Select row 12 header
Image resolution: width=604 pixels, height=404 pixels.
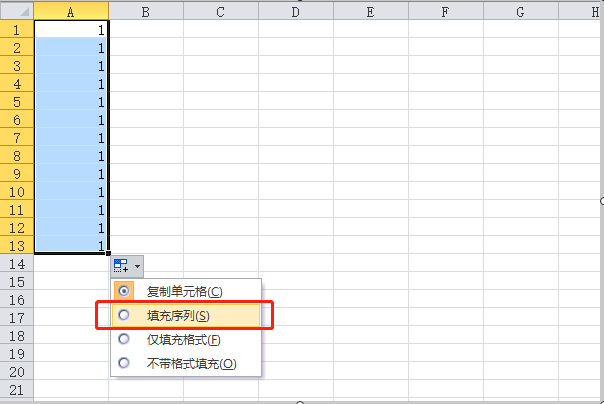click(x=17, y=227)
